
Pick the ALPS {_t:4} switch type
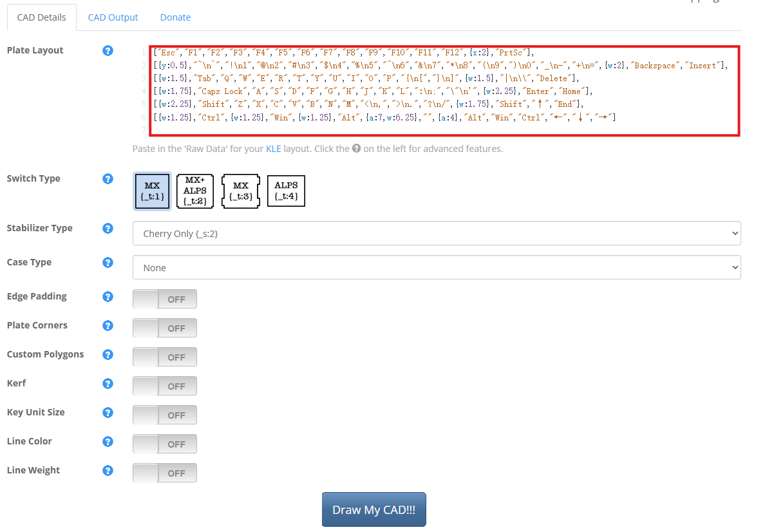coord(286,191)
